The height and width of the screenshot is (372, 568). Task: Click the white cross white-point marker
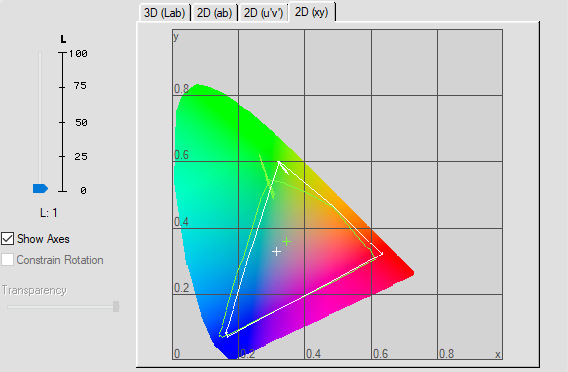[x=276, y=251]
